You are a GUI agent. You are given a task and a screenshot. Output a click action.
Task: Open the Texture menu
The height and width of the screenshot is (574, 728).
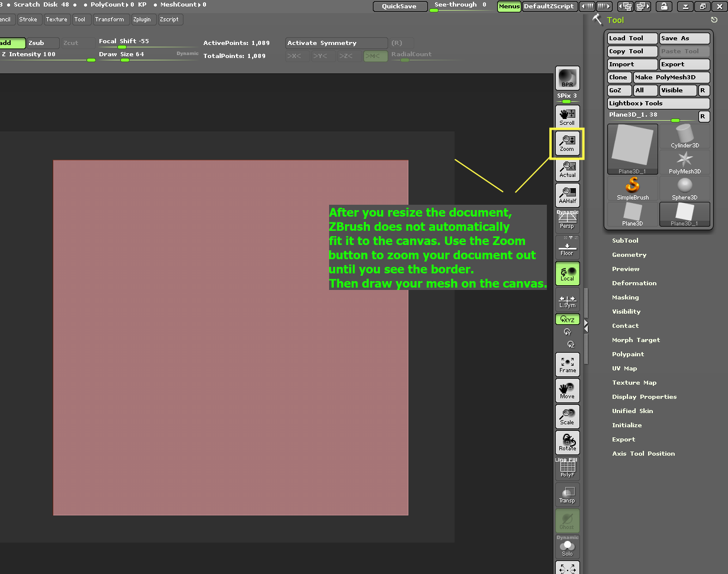(x=57, y=20)
